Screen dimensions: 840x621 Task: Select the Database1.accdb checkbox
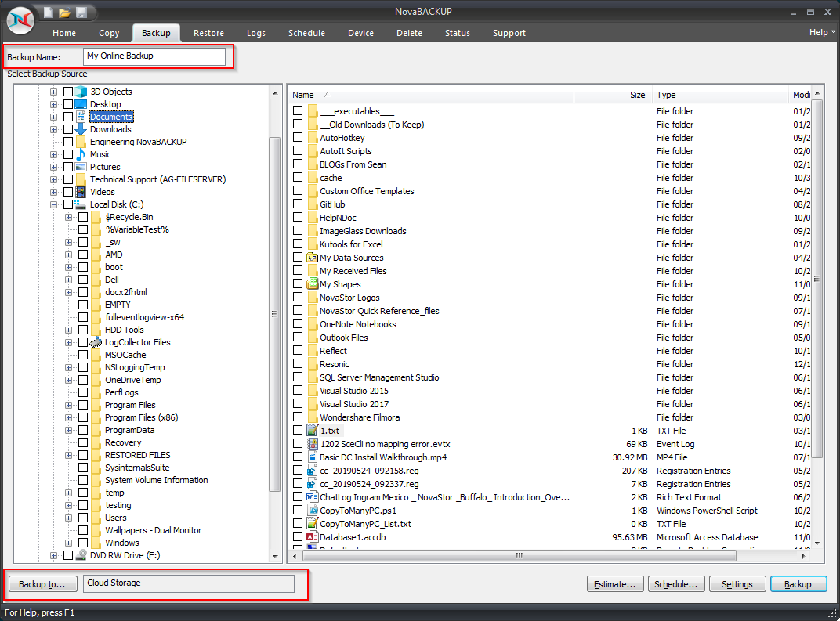point(298,537)
